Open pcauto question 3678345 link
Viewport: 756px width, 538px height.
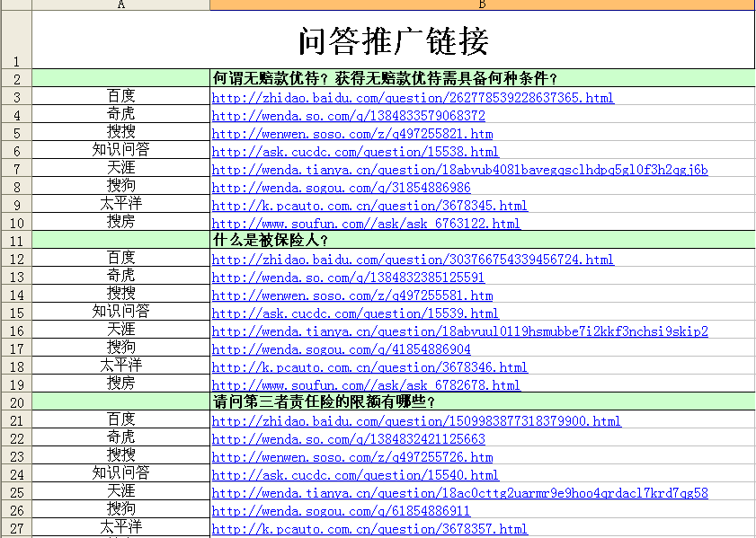(x=369, y=206)
